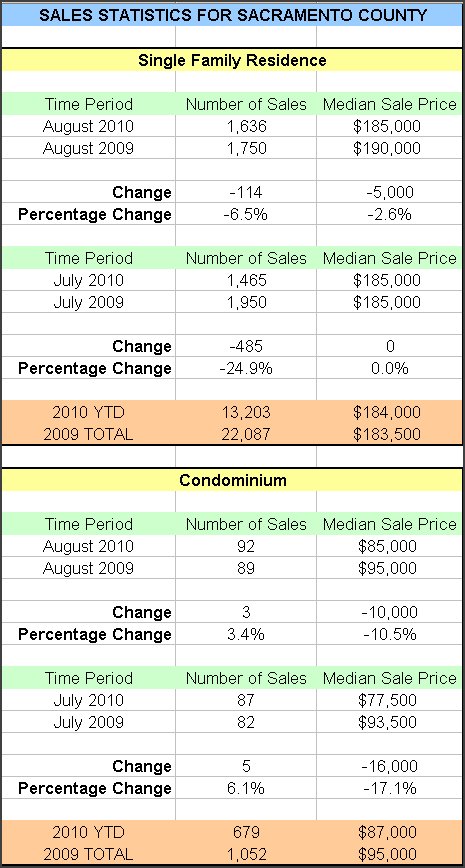465x868 pixels.
Task: Click the -114 change cell
Action: (x=246, y=192)
